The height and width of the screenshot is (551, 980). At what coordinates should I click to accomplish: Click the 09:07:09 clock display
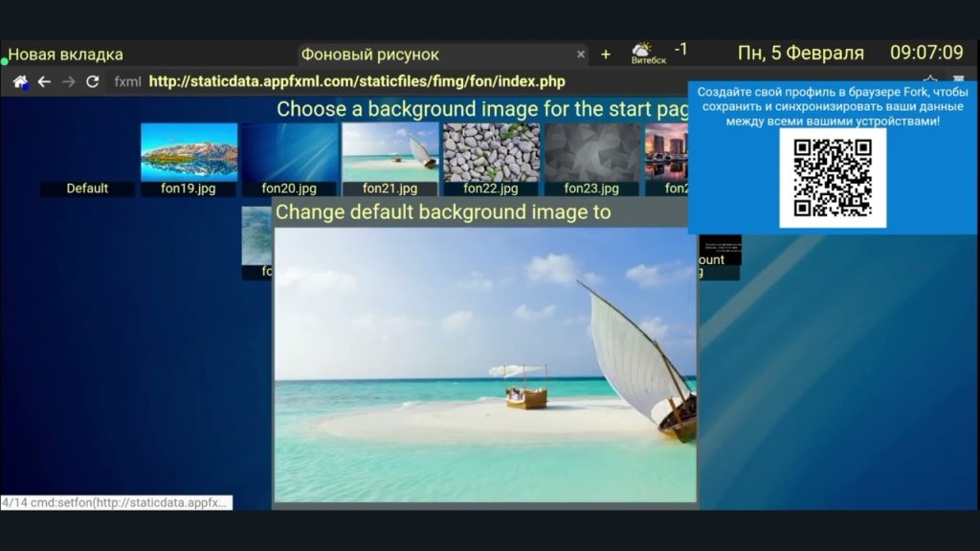tap(925, 53)
